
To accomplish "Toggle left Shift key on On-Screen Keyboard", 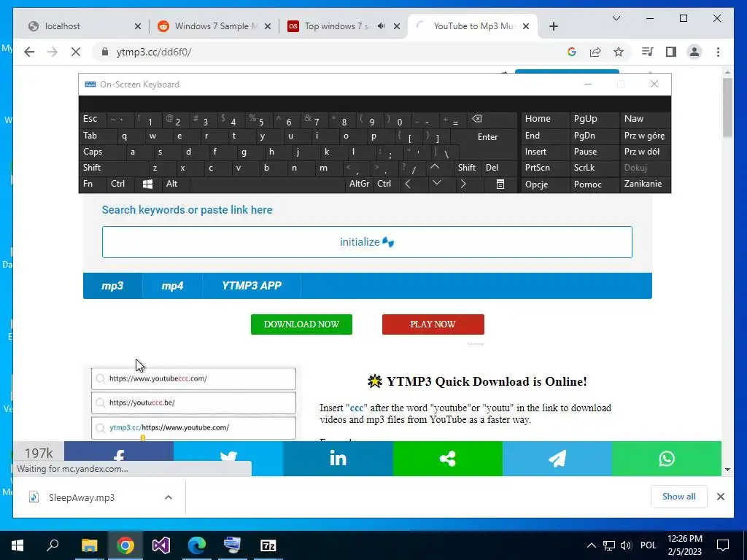I will 91,168.
